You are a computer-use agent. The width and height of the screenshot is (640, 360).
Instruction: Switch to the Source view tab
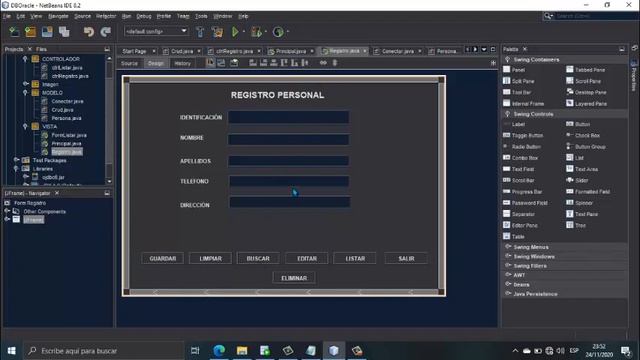[129, 63]
